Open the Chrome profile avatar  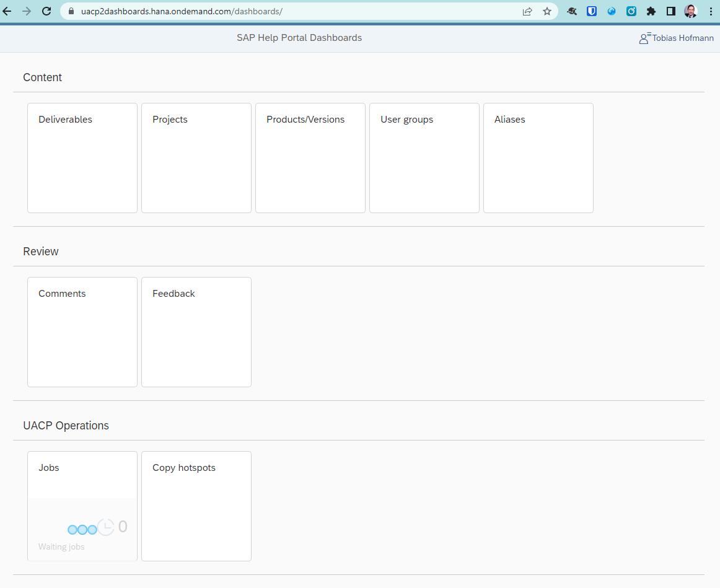pyautogui.click(x=691, y=11)
